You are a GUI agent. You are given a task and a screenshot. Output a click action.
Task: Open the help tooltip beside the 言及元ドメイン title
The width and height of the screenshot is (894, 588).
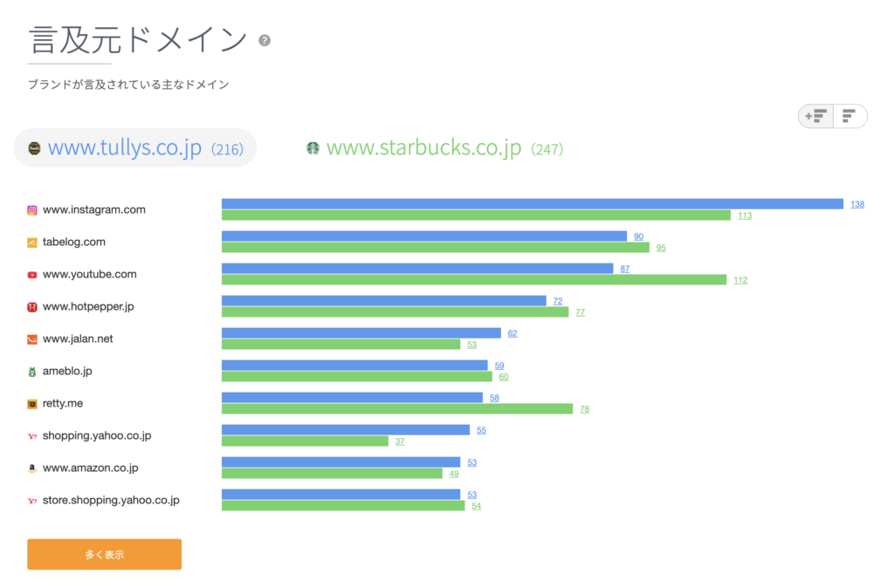point(264,40)
